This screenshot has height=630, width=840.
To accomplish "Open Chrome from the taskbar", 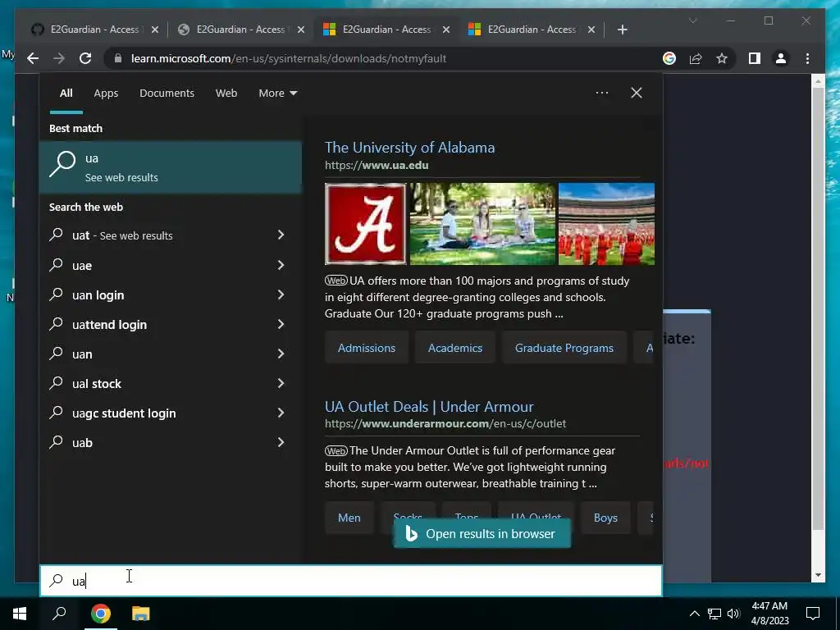I will tap(101, 614).
